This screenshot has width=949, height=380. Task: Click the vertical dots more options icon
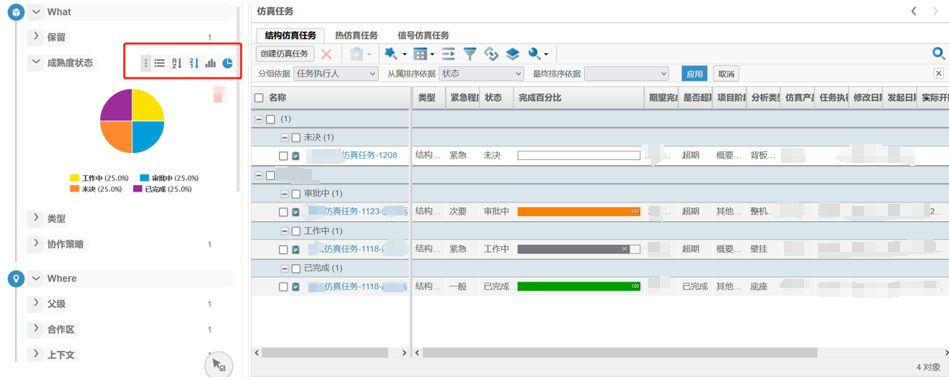pyautogui.click(x=146, y=63)
